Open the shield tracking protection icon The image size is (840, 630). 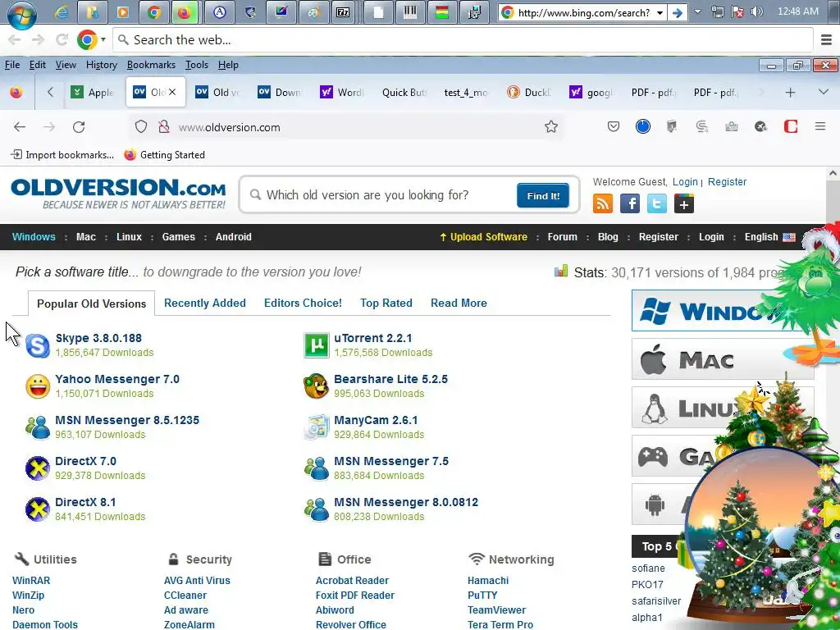pyautogui.click(x=141, y=127)
